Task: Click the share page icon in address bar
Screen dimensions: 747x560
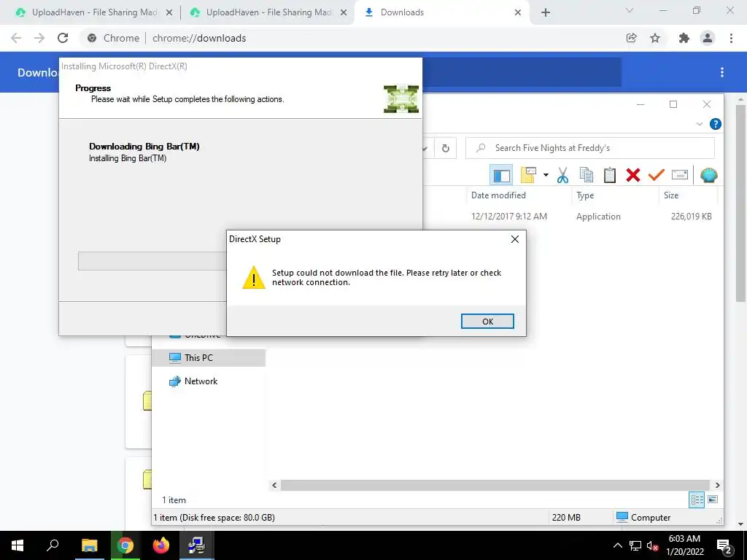Action: pos(632,38)
